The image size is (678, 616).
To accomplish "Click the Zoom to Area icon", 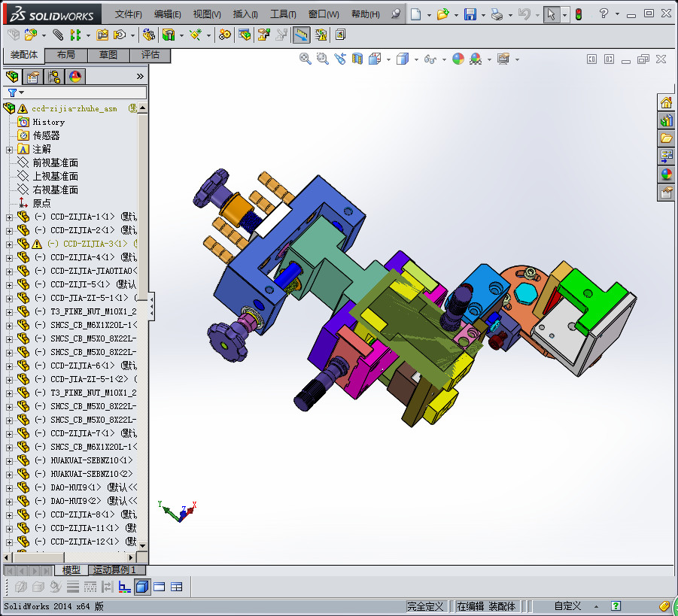I will 323,59.
